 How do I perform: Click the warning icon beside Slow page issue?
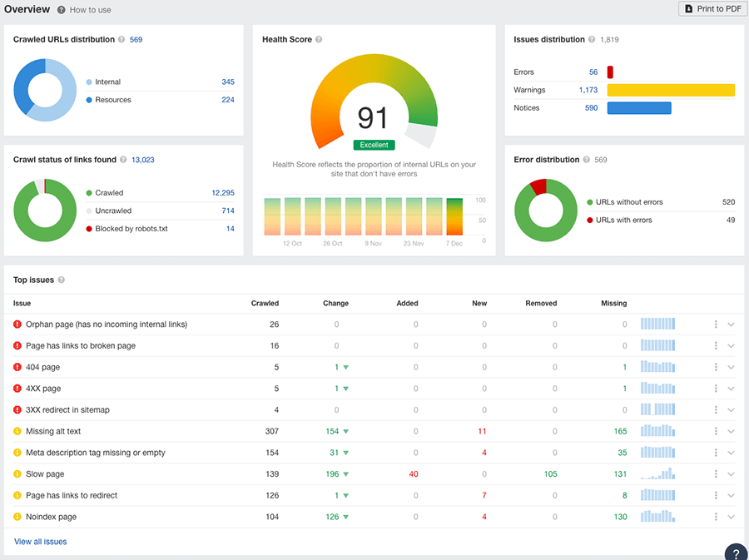[17, 473]
